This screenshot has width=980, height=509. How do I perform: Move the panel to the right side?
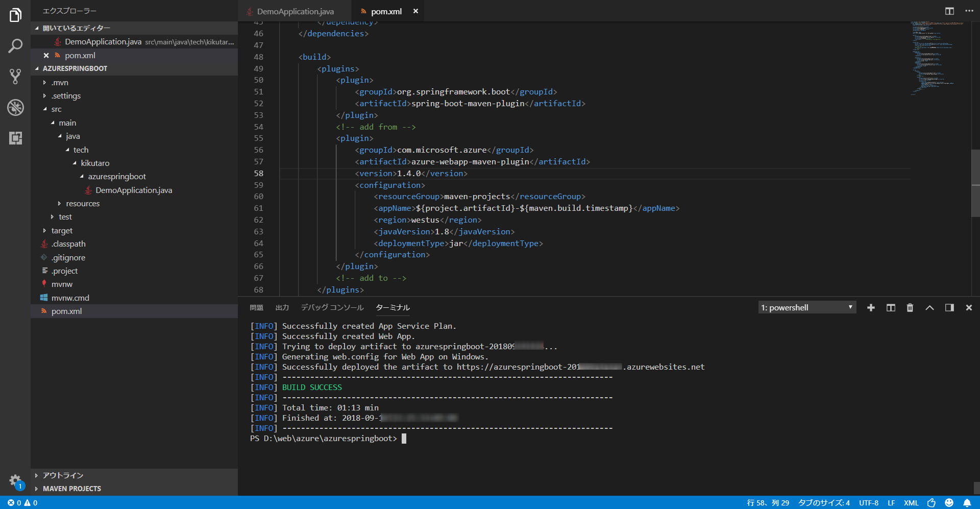(x=949, y=308)
